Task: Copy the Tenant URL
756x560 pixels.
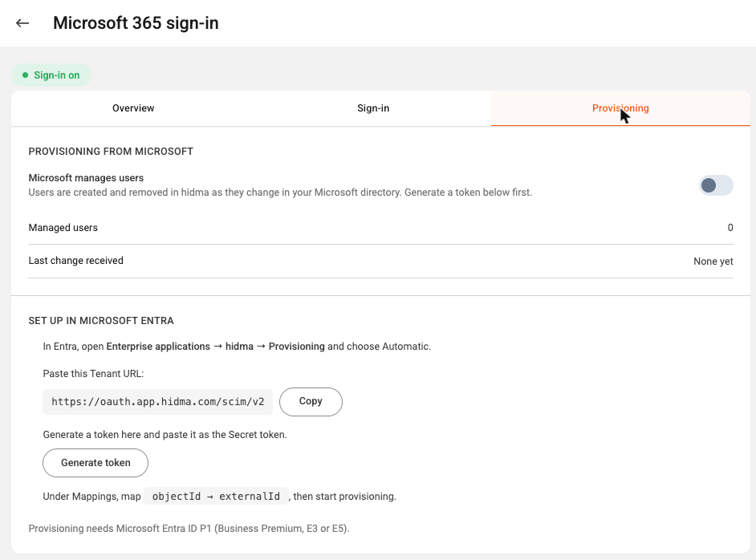Action: (x=311, y=401)
